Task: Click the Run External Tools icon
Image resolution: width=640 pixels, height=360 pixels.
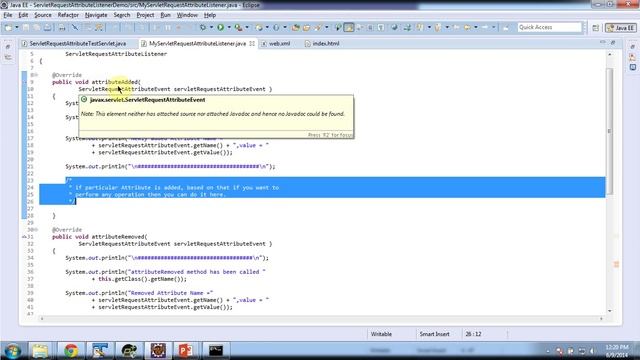Action: 238,27
